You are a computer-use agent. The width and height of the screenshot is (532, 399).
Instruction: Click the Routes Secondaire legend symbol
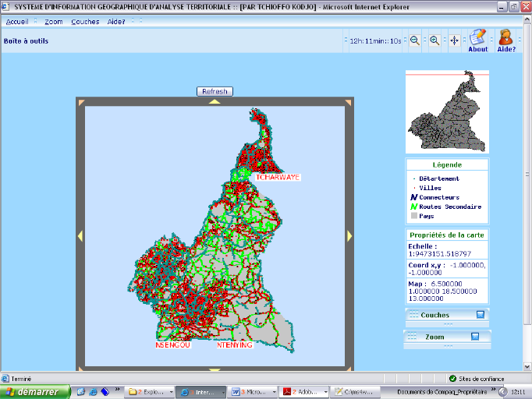[x=414, y=207]
